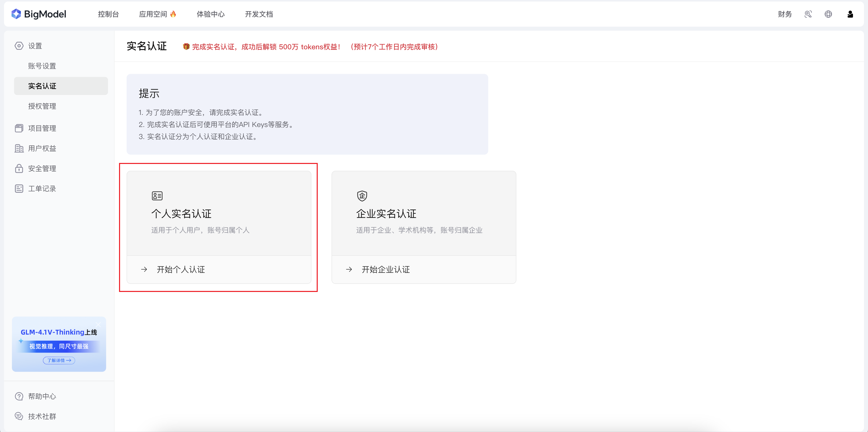The height and width of the screenshot is (432, 868).
Task: Open 控制台 in top navigation
Action: [x=108, y=14]
